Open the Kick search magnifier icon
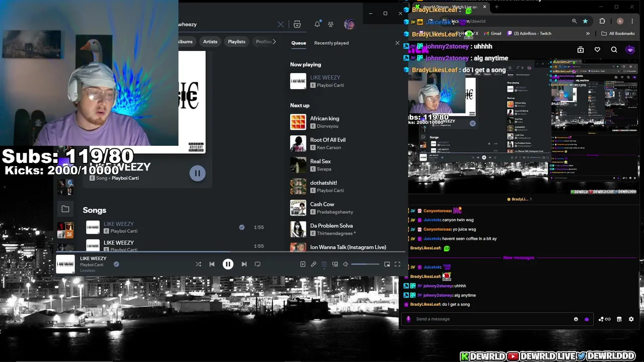644x362 pixels. tap(614, 50)
